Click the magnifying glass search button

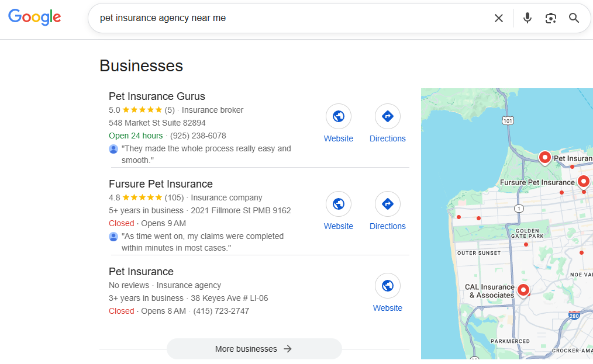coord(574,18)
